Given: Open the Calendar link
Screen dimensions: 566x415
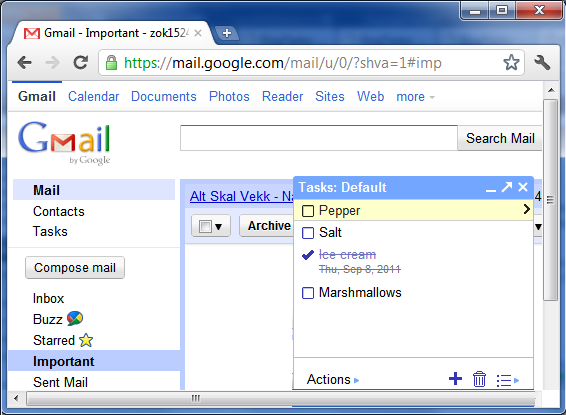Looking at the screenshot, I should [93, 96].
